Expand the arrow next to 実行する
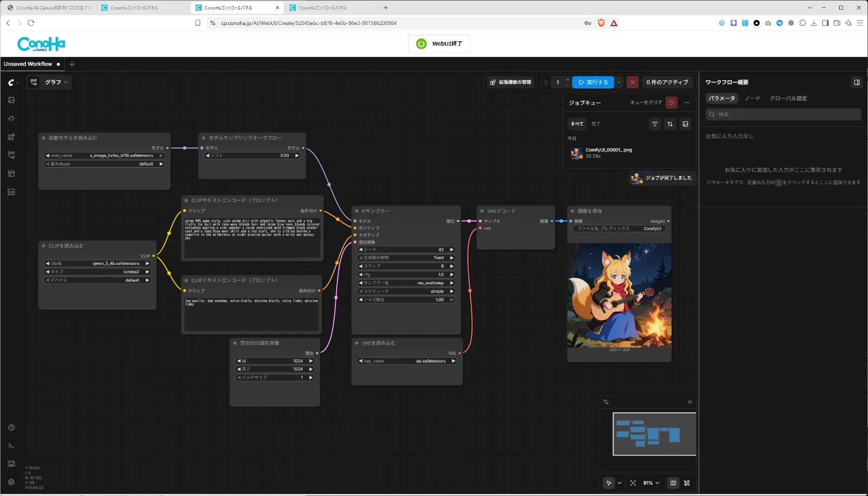Image resolution: width=868 pixels, height=496 pixels. [x=619, y=82]
